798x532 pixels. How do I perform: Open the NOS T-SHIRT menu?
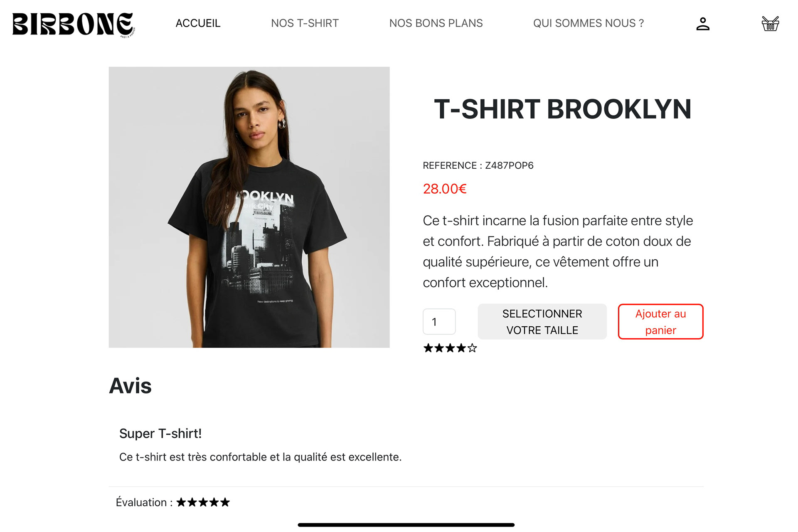[305, 23]
